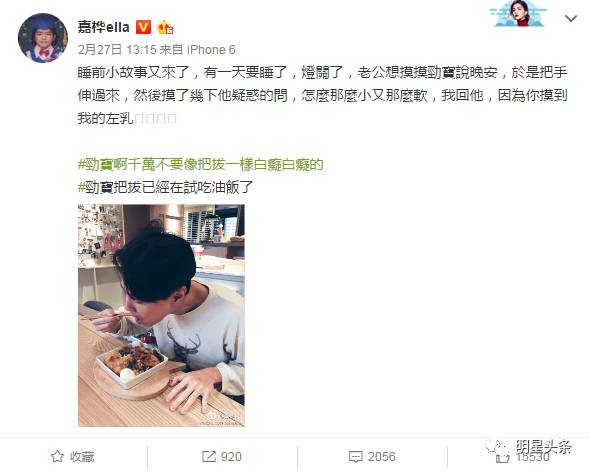Image resolution: width=590 pixels, height=473 pixels.
Task: Open 嘉桦ella profile avatar picture
Action: (x=43, y=38)
